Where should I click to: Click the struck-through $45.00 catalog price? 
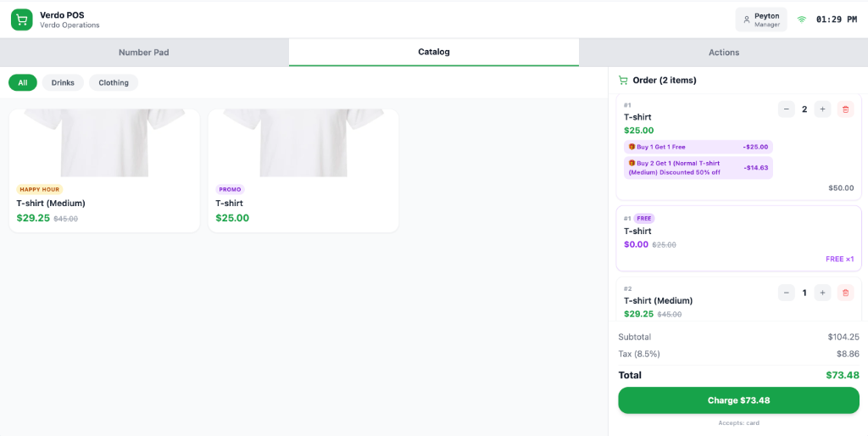(x=66, y=219)
